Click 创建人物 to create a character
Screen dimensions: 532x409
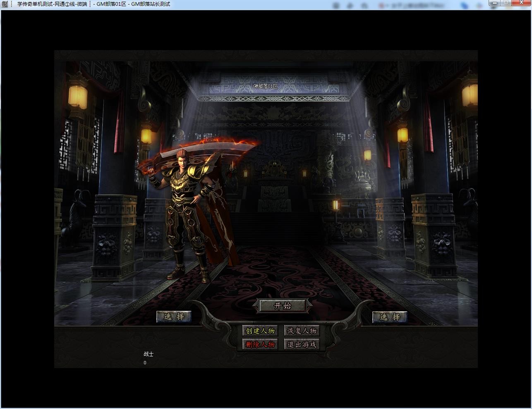tap(260, 331)
